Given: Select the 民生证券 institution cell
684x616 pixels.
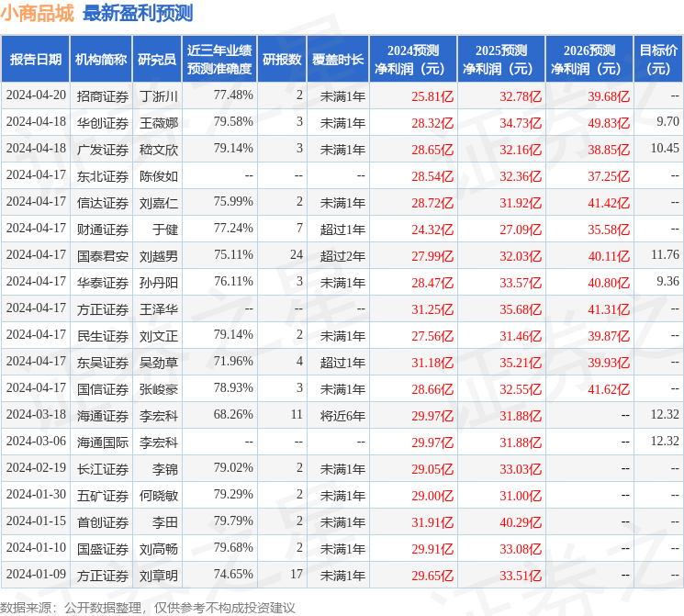Looking at the screenshot, I should [x=103, y=336].
